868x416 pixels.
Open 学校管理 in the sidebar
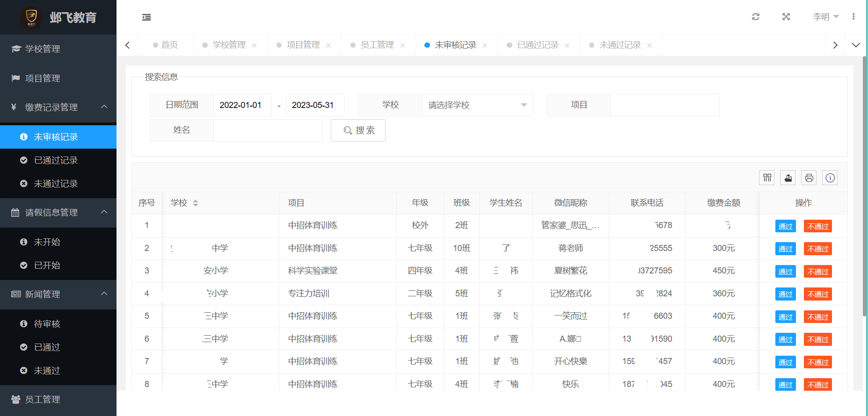click(x=58, y=49)
